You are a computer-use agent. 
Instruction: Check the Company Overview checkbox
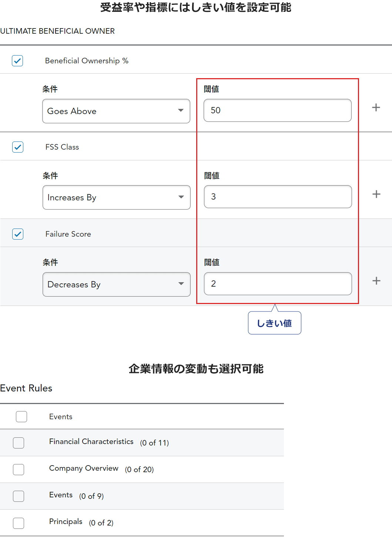[19, 470]
